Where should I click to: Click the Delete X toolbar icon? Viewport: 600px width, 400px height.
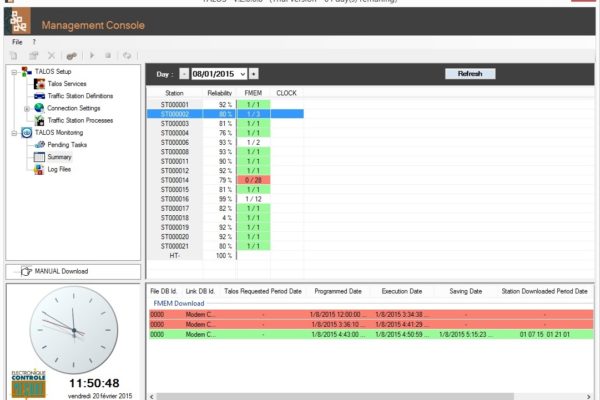pyautogui.click(x=51, y=56)
